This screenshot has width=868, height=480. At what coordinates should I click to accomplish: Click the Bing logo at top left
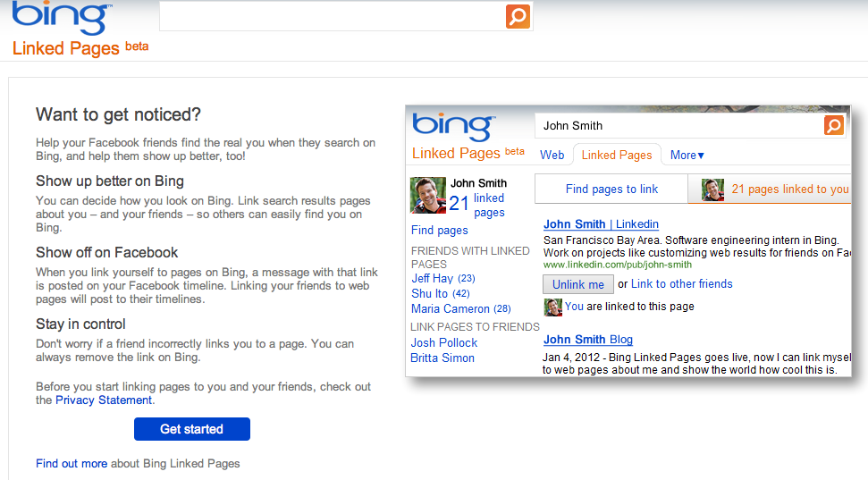(62, 18)
